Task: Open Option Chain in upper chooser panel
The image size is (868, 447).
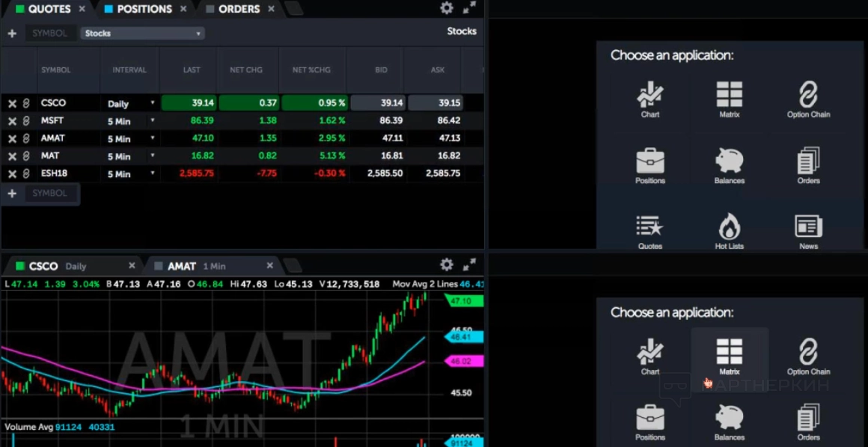Action: 808,99
